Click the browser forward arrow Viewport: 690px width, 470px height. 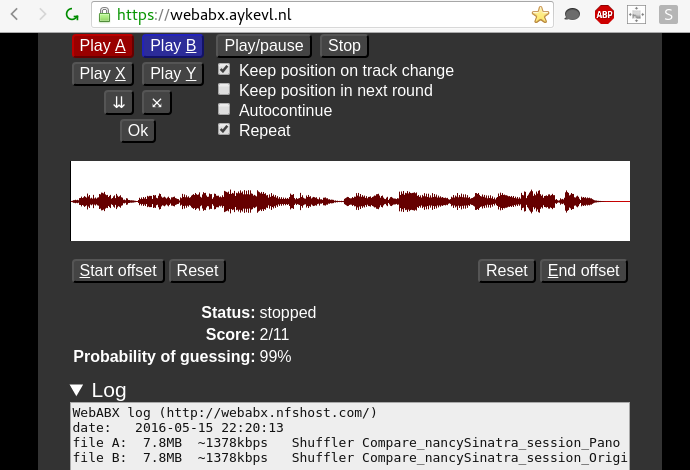click(43, 15)
